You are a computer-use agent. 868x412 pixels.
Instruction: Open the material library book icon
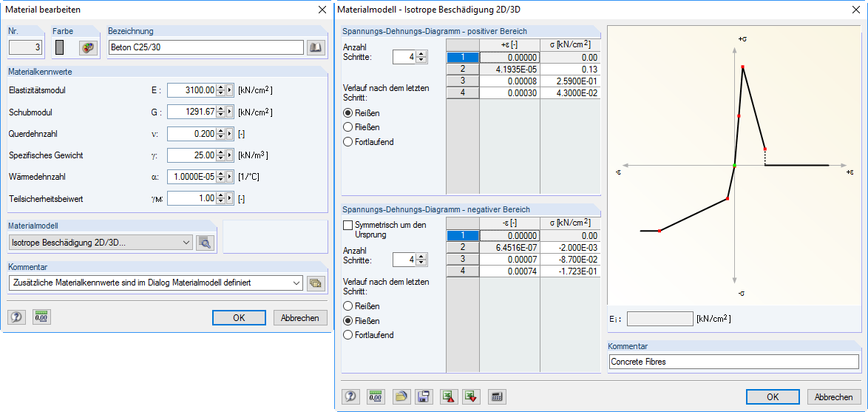(x=315, y=47)
